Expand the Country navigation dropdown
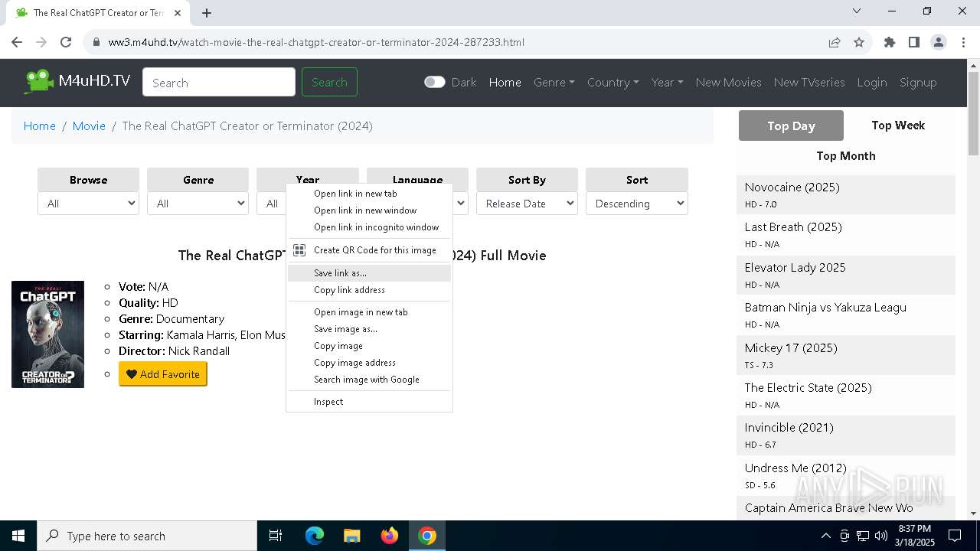This screenshot has width=980, height=551. (613, 82)
